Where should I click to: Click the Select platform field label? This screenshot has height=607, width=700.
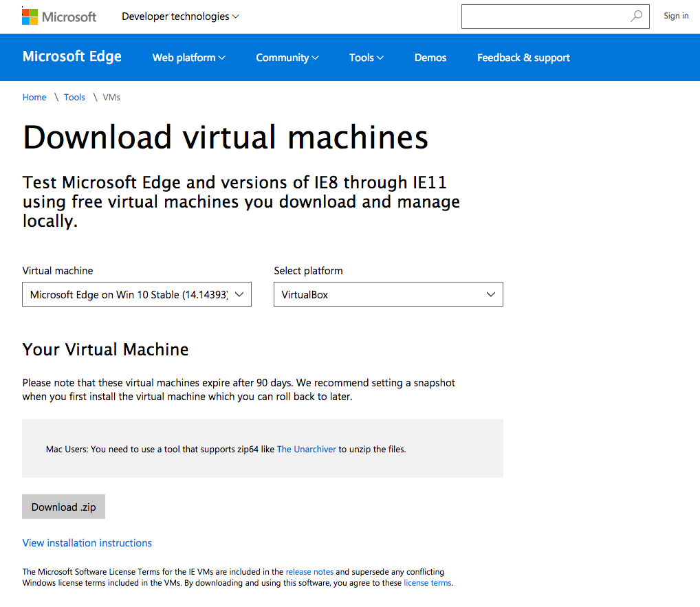[308, 271]
